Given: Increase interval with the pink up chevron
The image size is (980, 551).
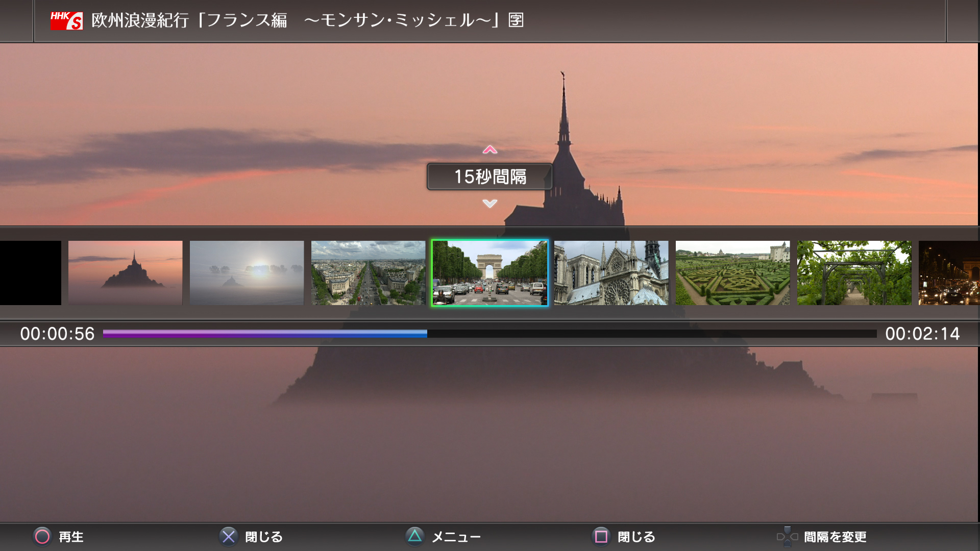Looking at the screenshot, I should tap(489, 149).
